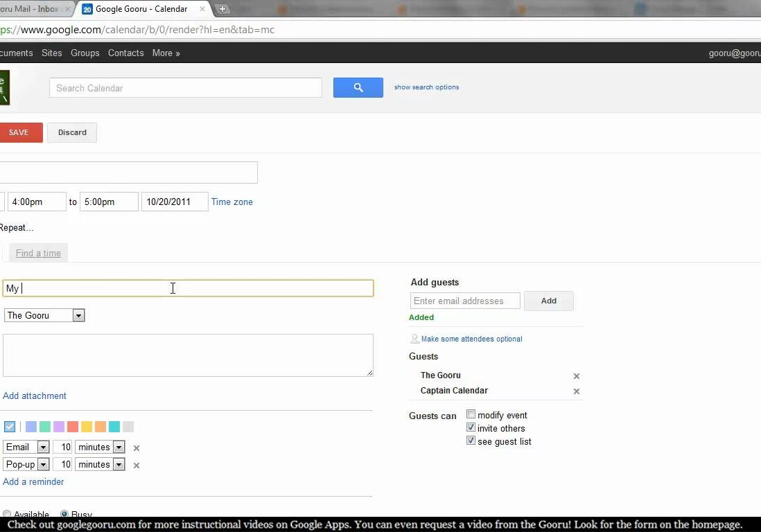Click the gooru account email in top bar

point(734,53)
